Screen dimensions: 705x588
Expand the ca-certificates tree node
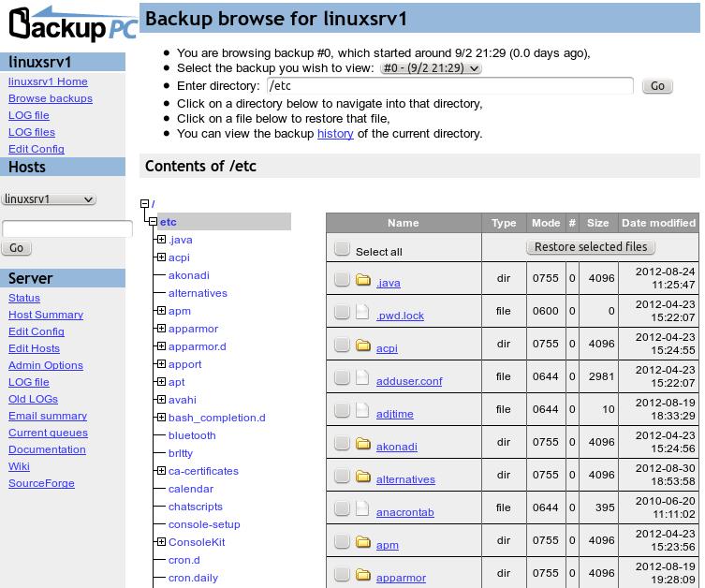[161, 471]
